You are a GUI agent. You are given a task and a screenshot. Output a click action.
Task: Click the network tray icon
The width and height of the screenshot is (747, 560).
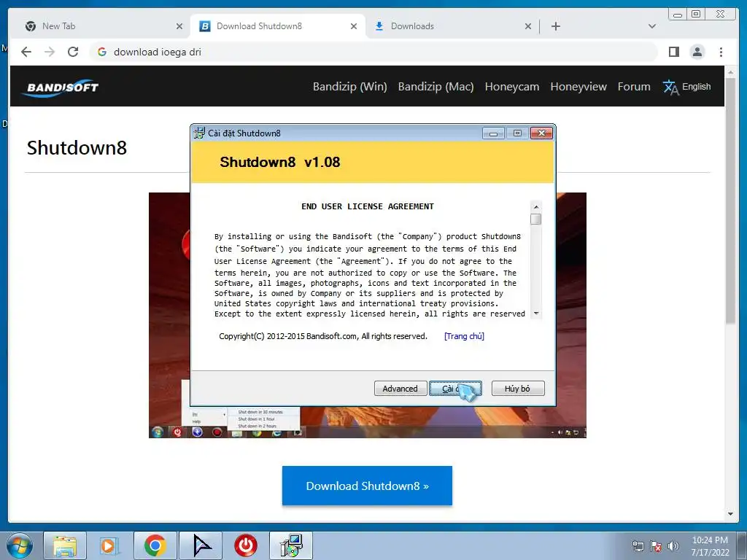(x=638, y=546)
